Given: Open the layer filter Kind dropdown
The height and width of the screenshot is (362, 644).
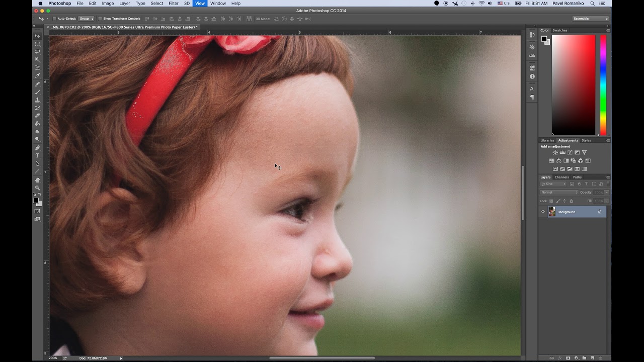Looking at the screenshot, I should coord(553,184).
